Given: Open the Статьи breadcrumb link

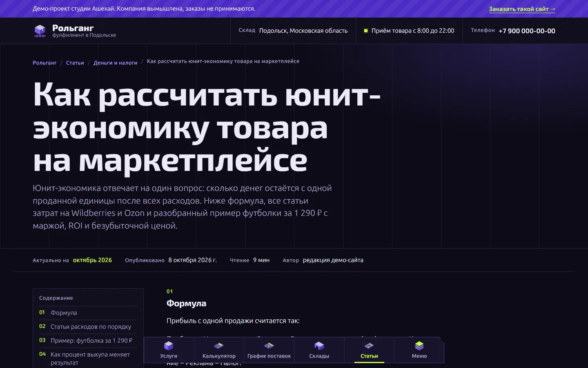Looking at the screenshot, I should 75,63.
